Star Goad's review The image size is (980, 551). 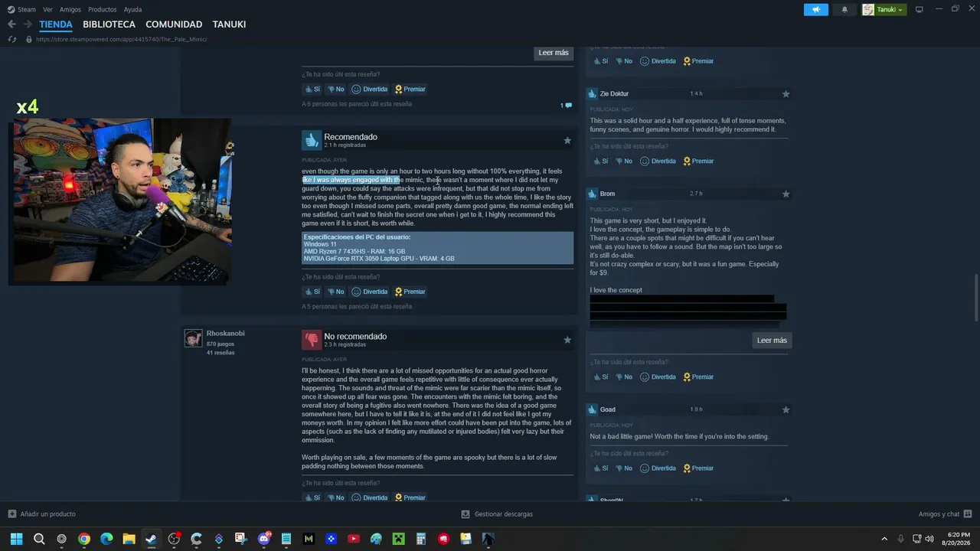click(786, 410)
